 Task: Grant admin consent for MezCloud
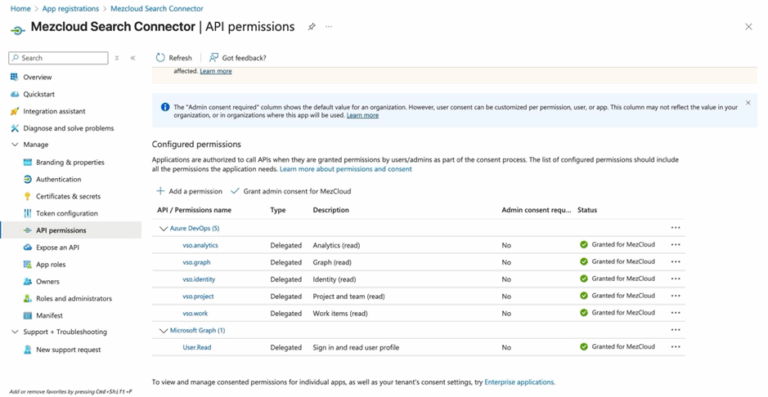291,191
